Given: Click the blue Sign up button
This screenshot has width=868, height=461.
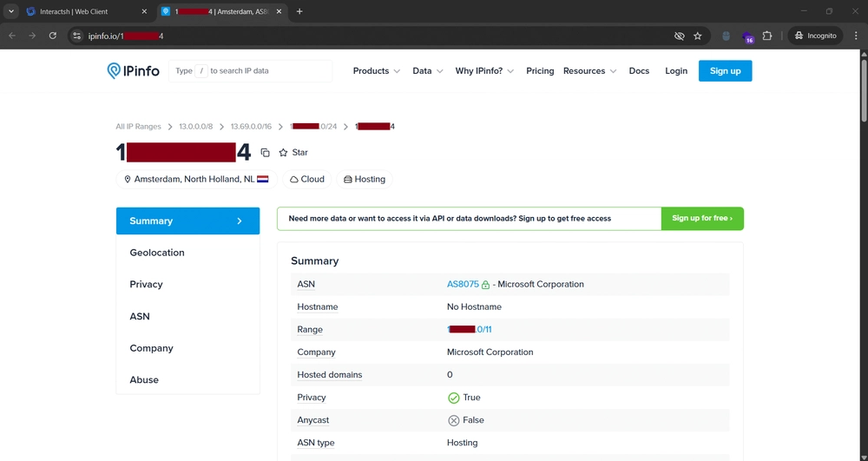Looking at the screenshot, I should pyautogui.click(x=725, y=71).
